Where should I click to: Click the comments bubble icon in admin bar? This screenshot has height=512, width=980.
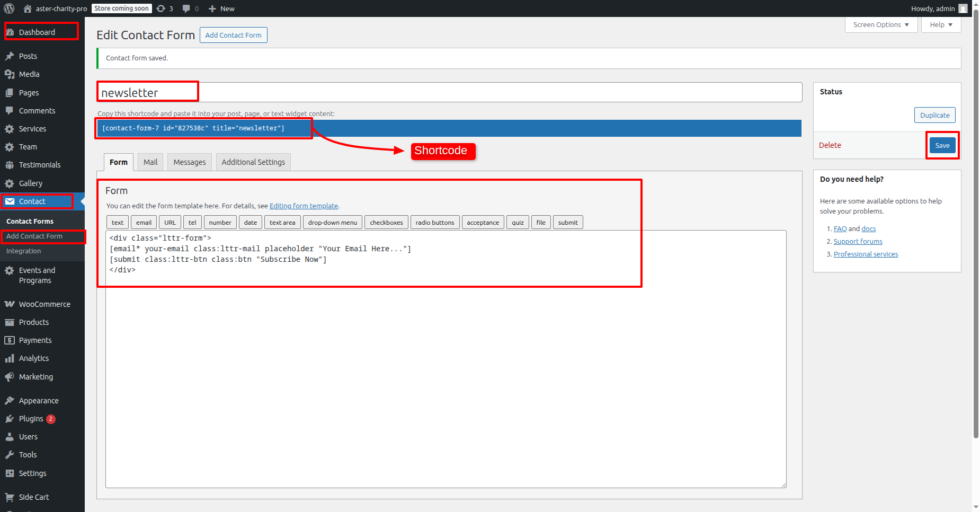(x=186, y=8)
